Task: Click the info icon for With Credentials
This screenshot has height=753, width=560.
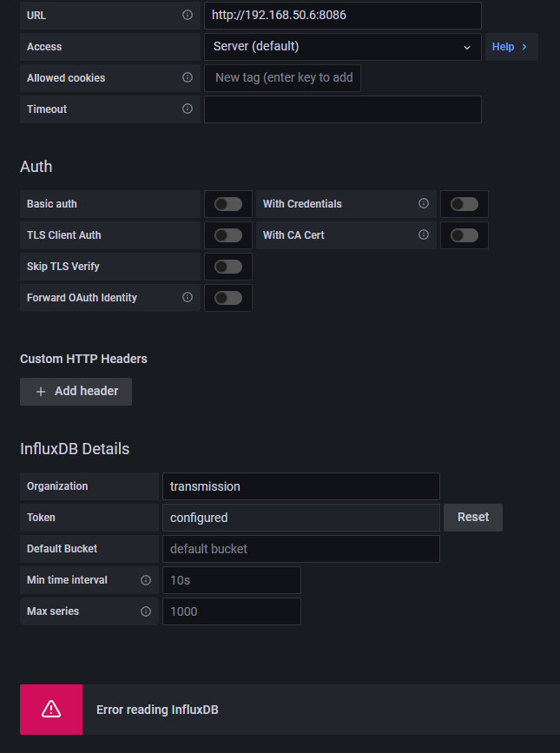Action: tap(424, 203)
